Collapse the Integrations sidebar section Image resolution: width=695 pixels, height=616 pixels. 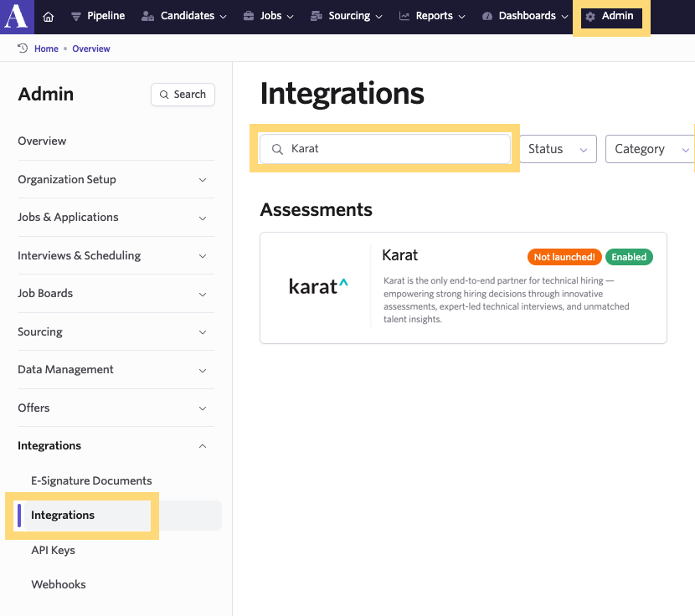(x=116, y=446)
